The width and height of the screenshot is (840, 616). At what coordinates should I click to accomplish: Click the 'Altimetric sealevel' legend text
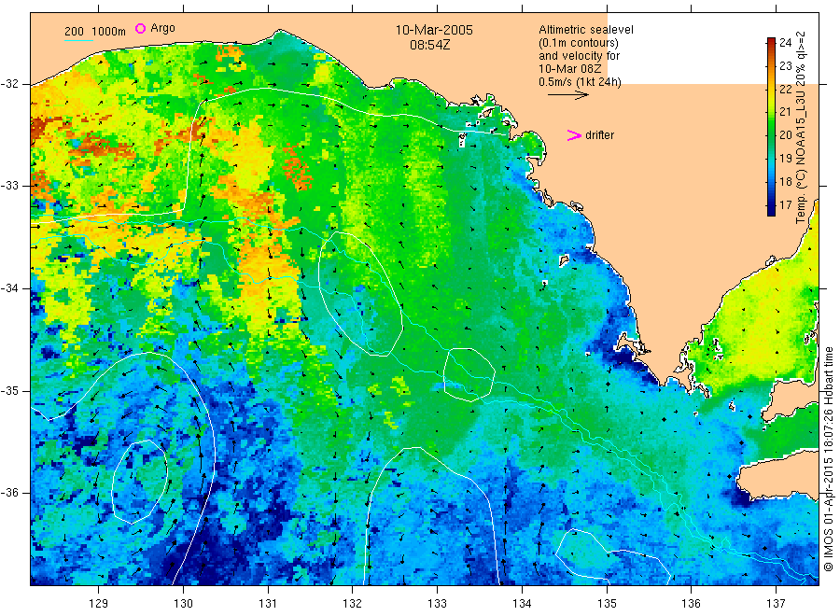pyautogui.click(x=586, y=30)
